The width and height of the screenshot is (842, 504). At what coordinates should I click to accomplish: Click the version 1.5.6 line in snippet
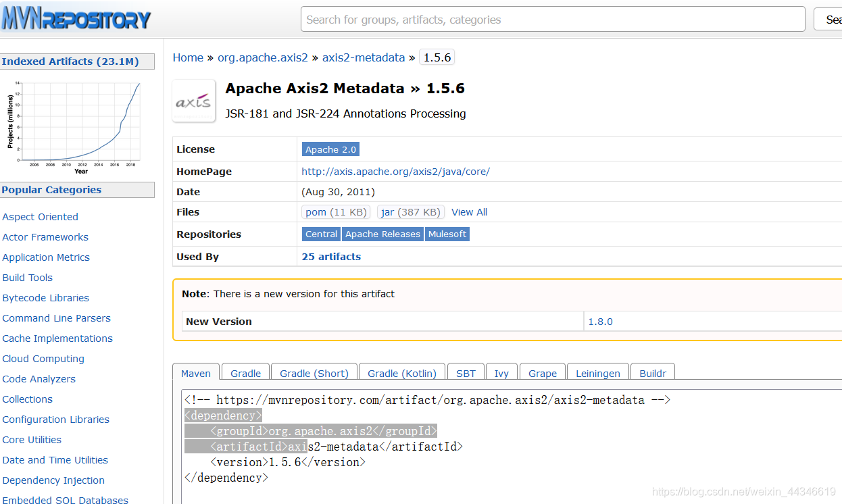(x=288, y=462)
